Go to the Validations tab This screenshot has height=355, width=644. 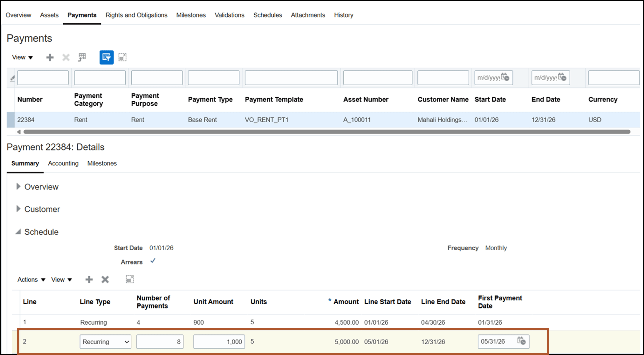tap(229, 15)
